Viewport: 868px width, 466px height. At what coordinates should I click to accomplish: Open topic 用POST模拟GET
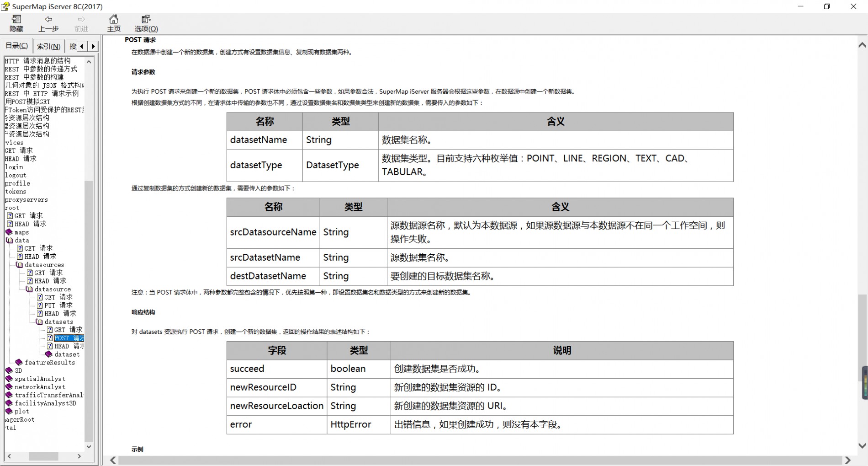tap(28, 102)
